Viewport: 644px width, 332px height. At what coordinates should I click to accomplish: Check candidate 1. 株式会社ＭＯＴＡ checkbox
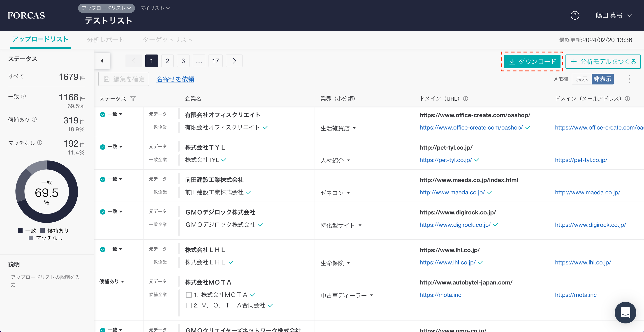click(x=189, y=295)
